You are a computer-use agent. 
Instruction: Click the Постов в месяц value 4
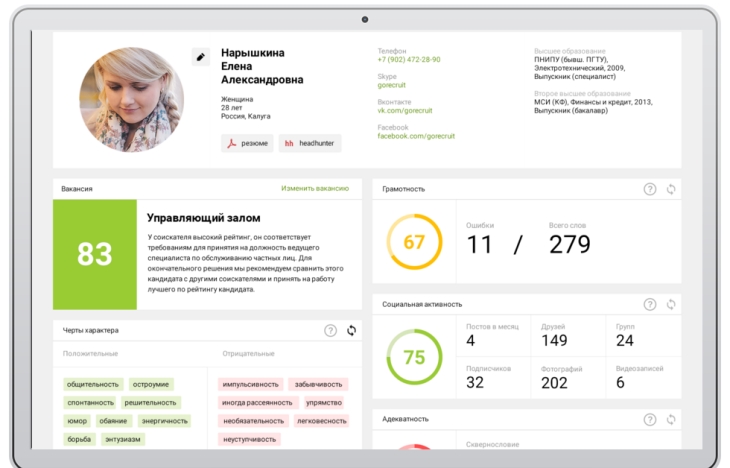pos(471,340)
